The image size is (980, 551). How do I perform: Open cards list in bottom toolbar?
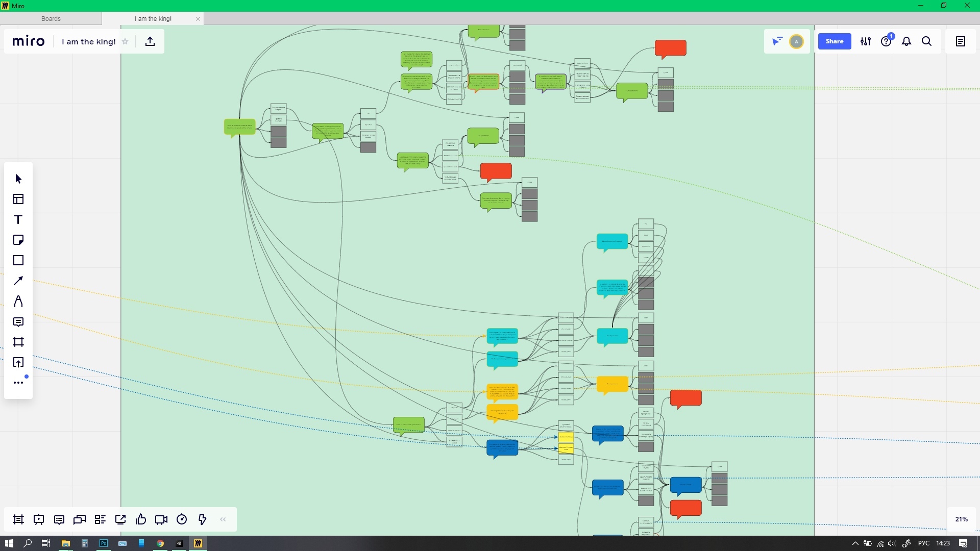coord(100,519)
